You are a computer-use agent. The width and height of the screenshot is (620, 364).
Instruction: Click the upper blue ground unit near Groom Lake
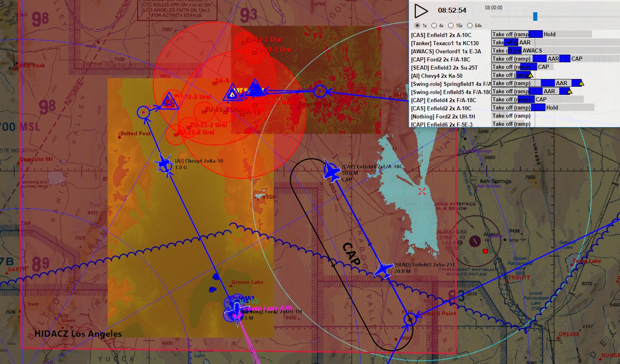(x=216, y=277)
